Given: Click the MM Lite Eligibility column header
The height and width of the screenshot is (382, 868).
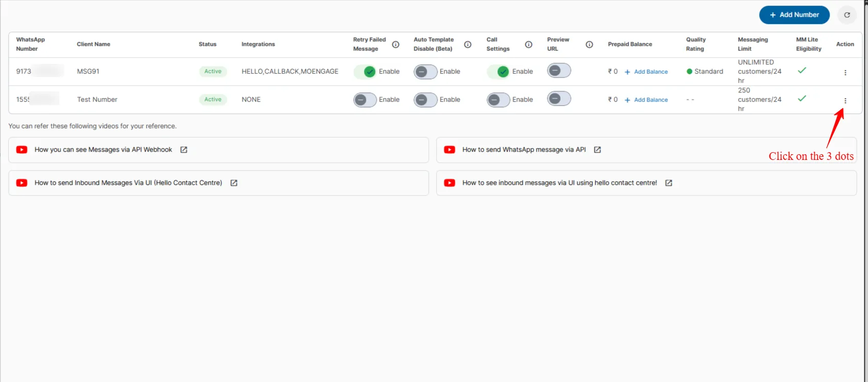Looking at the screenshot, I should pyautogui.click(x=809, y=44).
